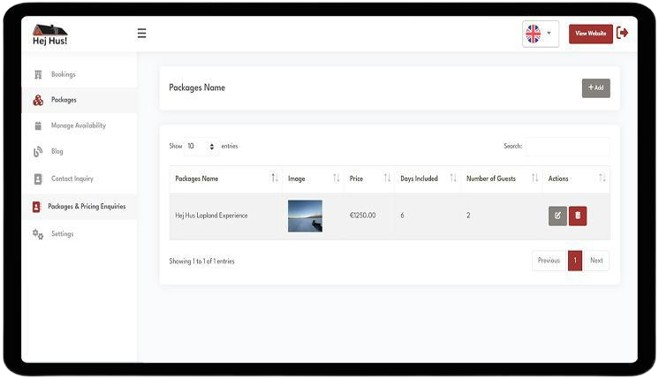
Task: Click the Packages sidebar icon
Action: point(38,100)
